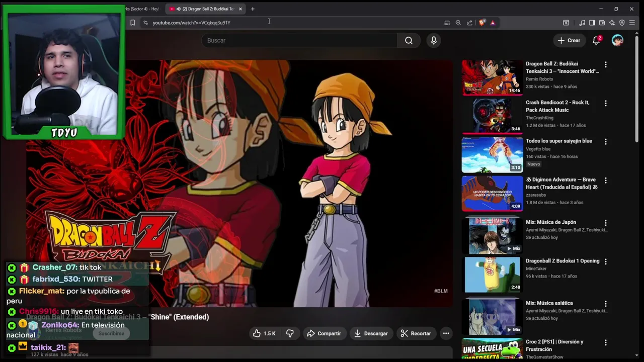644x362 pixels.
Task: Dislike the video with thumbs down
Action: click(x=290, y=333)
